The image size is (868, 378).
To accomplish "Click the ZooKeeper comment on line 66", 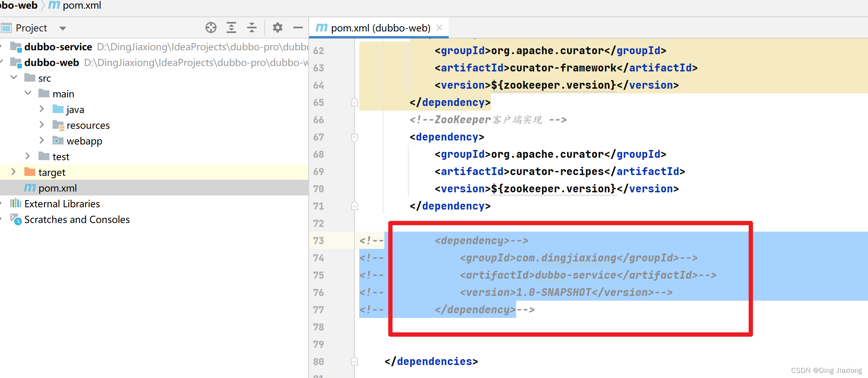I will 488,120.
